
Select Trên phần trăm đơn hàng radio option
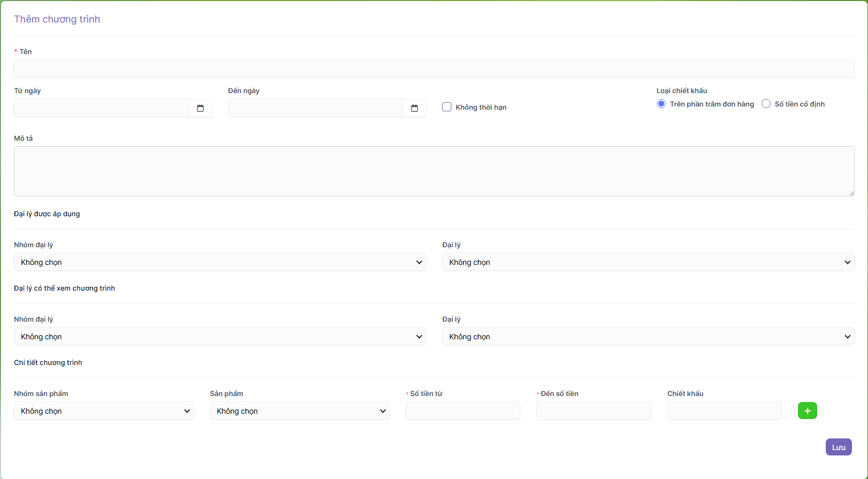tap(662, 104)
